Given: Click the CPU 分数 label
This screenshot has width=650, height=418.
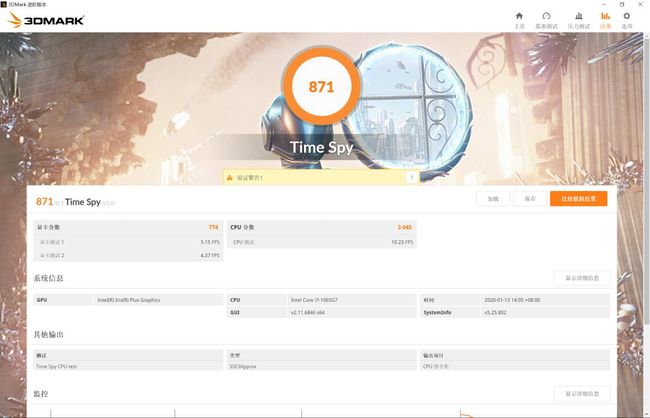Looking at the screenshot, I should [242, 227].
